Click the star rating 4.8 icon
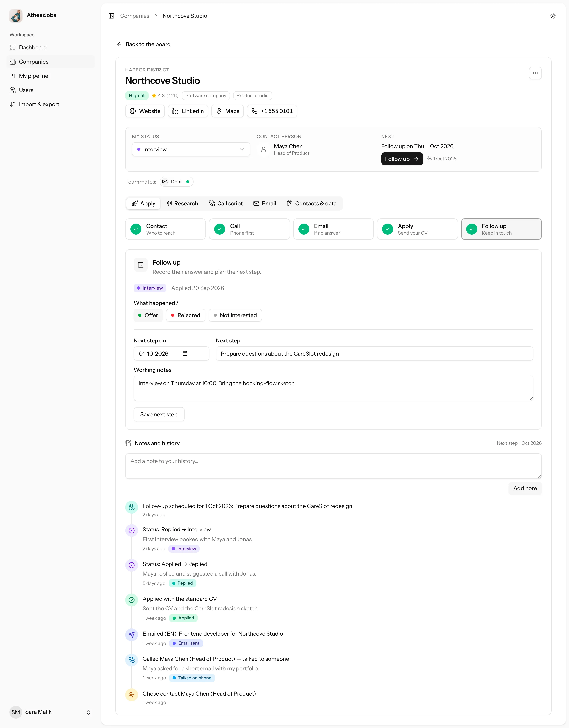This screenshot has height=728, width=569. point(154,96)
